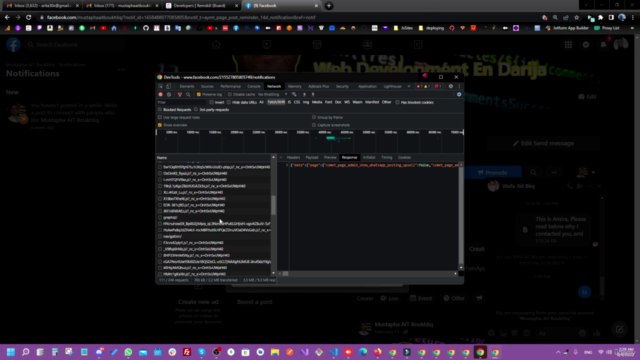Check the Has blocked cookies checkbox
The width and height of the screenshot is (640, 360).
[x=397, y=102]
